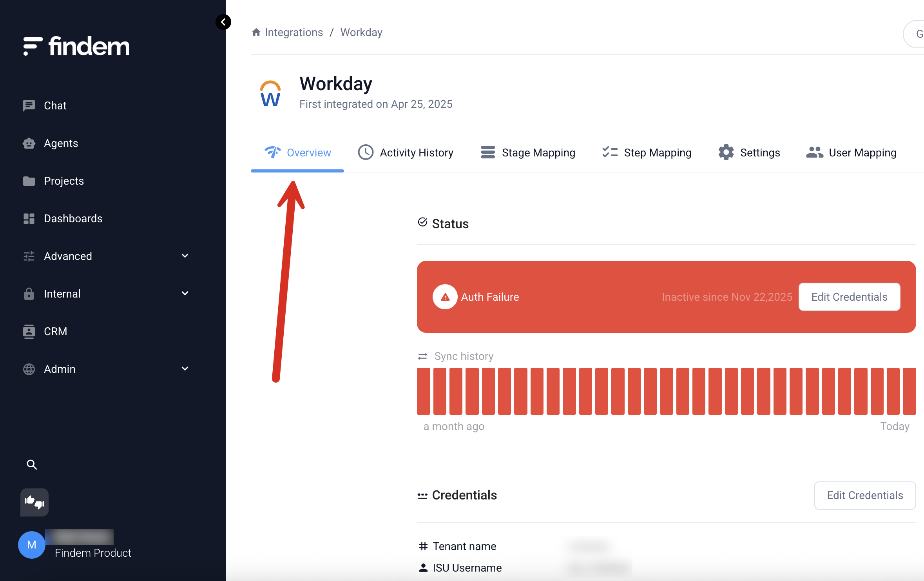The height and width of the screenshot is (581, 924).
Task: Open the Agents section
Action: (x=61, y=143)
